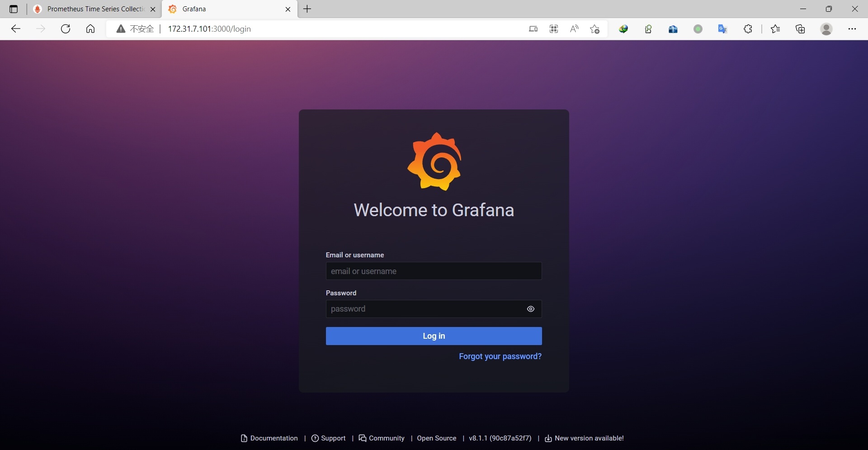Image resolution: width=868 pixels, height=450 pixels.
Task: Switch to Prometheus Time Series tab
Action: 94,9
